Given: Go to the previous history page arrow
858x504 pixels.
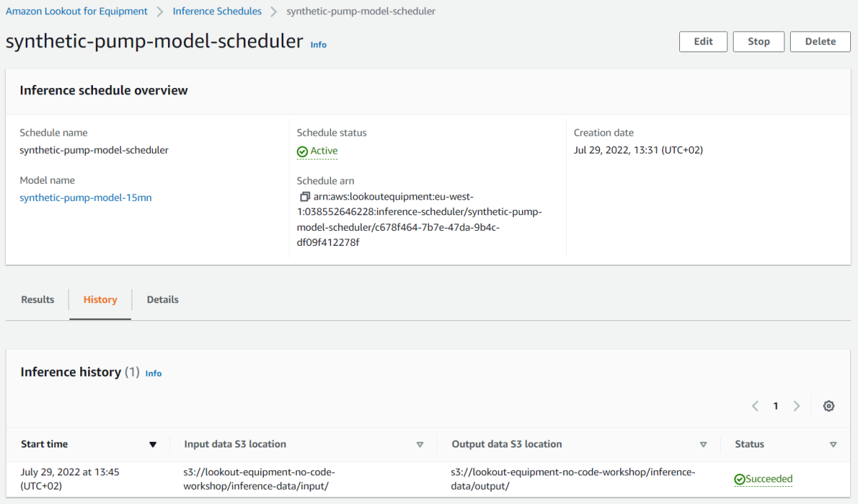Looking at the screenshot, I should point(755,406).
